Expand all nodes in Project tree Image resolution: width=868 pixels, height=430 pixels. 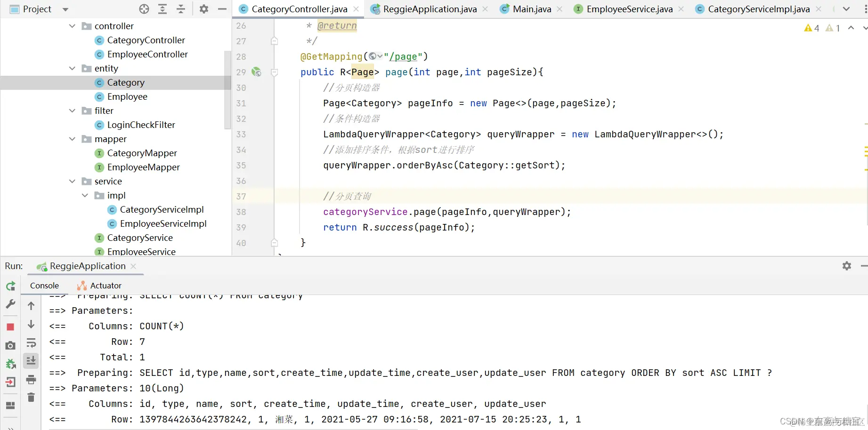[x=162, y=9]
